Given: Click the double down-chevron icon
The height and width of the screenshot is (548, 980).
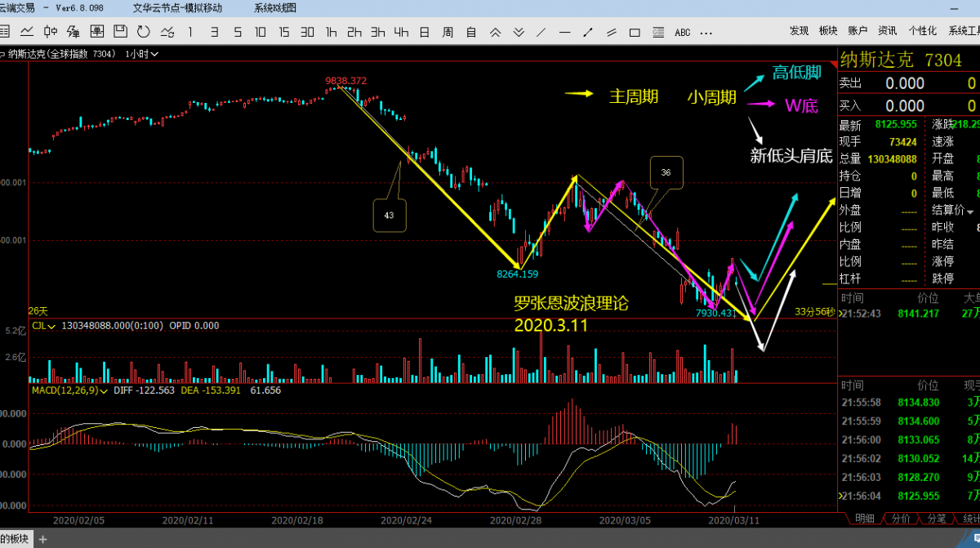Looking at the screenshot, I should click(x=519, y=32).
